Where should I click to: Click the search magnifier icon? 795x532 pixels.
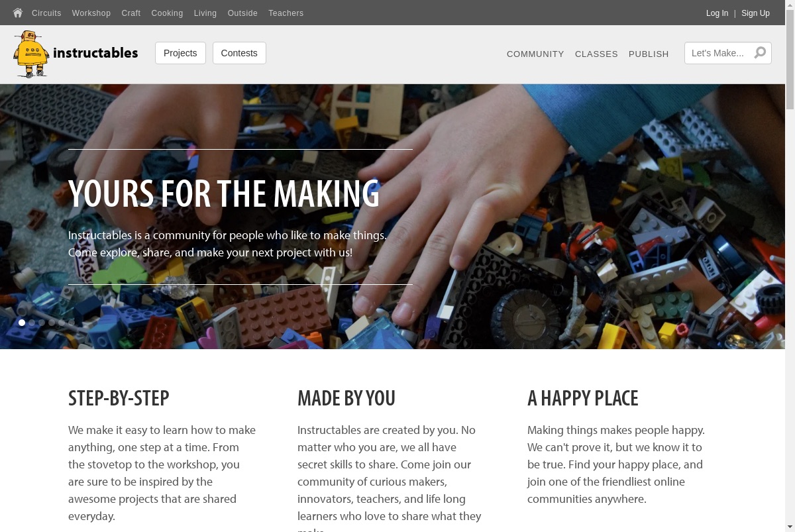point(760,52)
